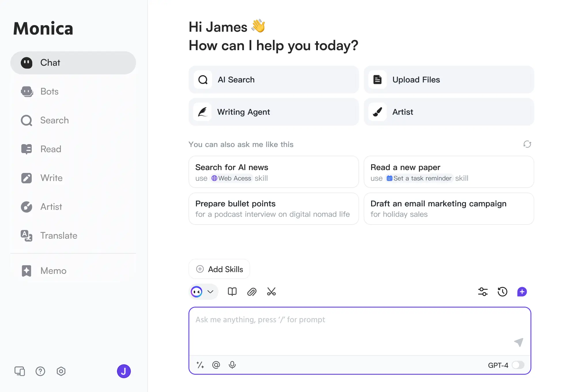
Task: Click the prompt enhance sparkle toggle
Action: click(x=200, y=365)
